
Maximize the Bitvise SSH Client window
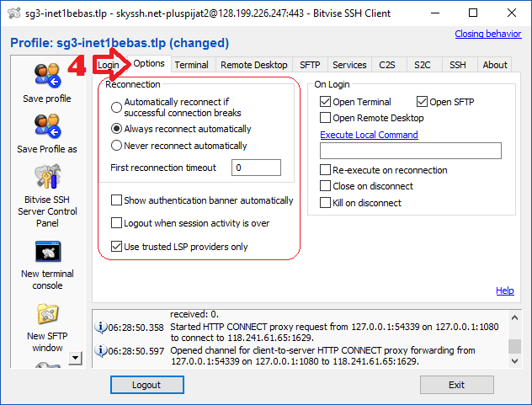tap(473, 13)
